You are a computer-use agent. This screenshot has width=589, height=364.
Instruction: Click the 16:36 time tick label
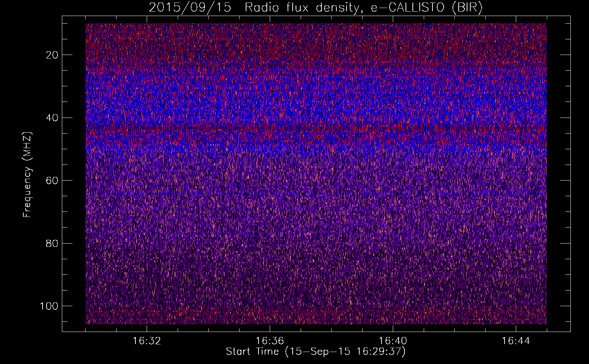coord(270,341)
